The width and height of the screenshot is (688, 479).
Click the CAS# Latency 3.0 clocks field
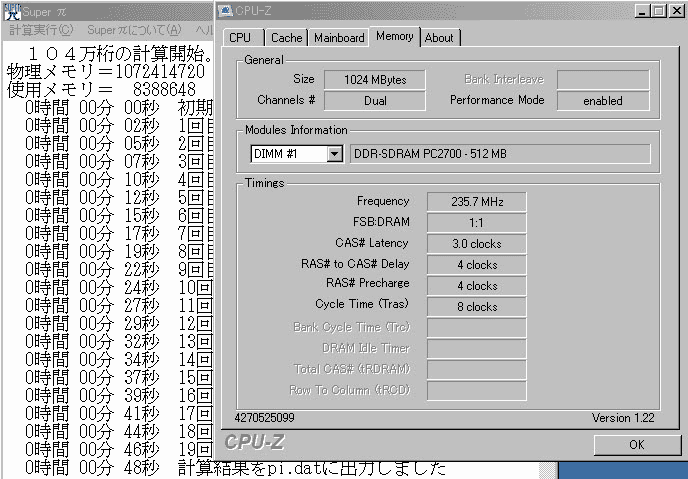coord(476,243)
